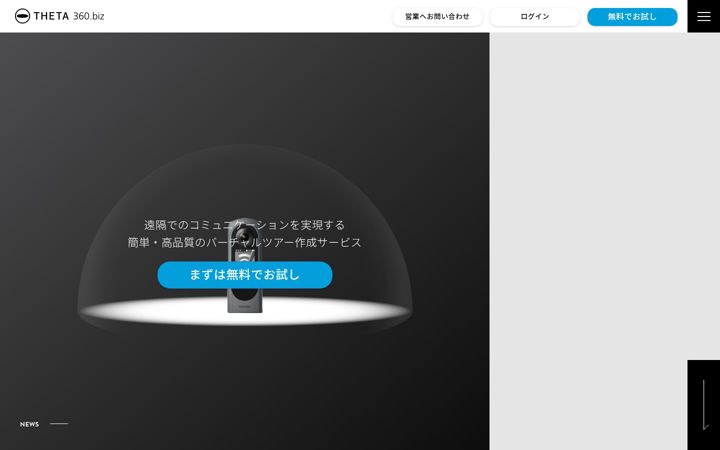
Task: Open the NEWS section link
Action: point(29,424)
